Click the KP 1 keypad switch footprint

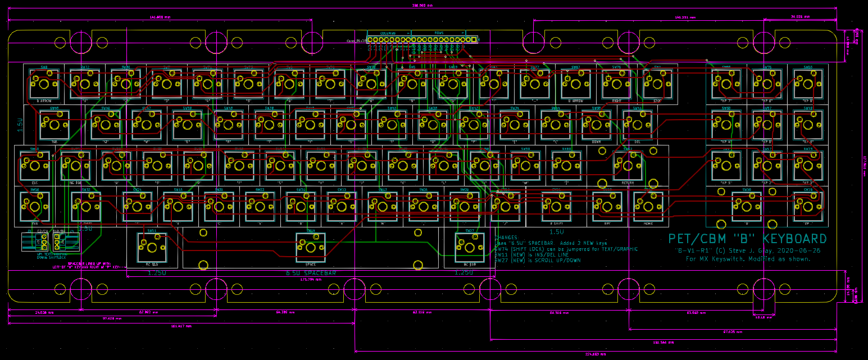coord(726,165)
